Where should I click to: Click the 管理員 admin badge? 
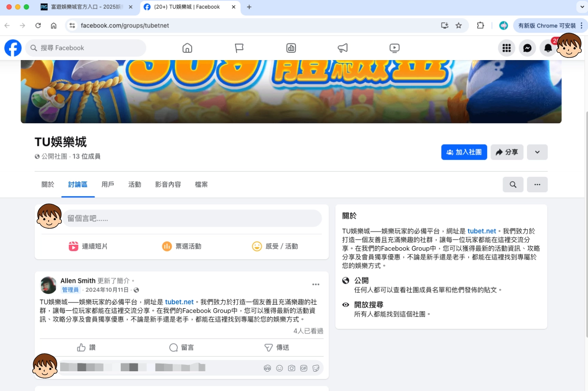pyautogui.click(x=70, y=290)
